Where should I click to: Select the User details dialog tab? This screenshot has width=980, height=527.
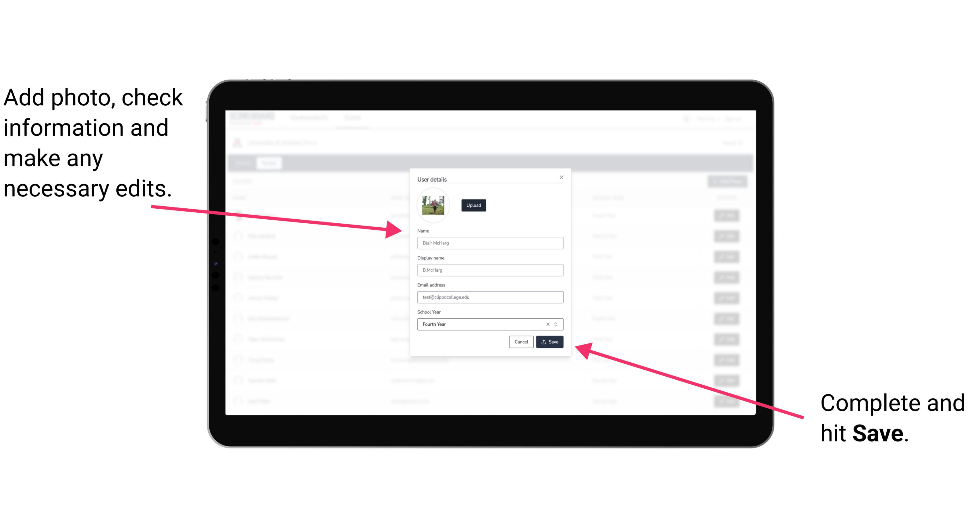432,179
